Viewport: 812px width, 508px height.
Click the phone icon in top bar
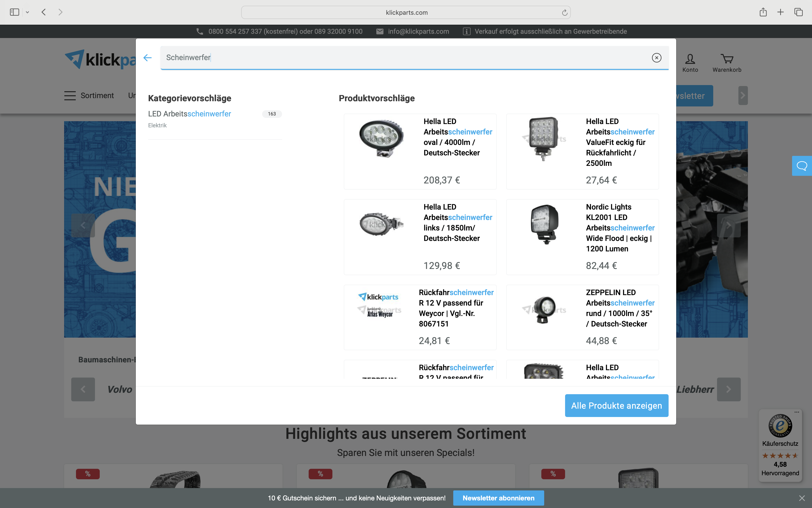[200, 31]
